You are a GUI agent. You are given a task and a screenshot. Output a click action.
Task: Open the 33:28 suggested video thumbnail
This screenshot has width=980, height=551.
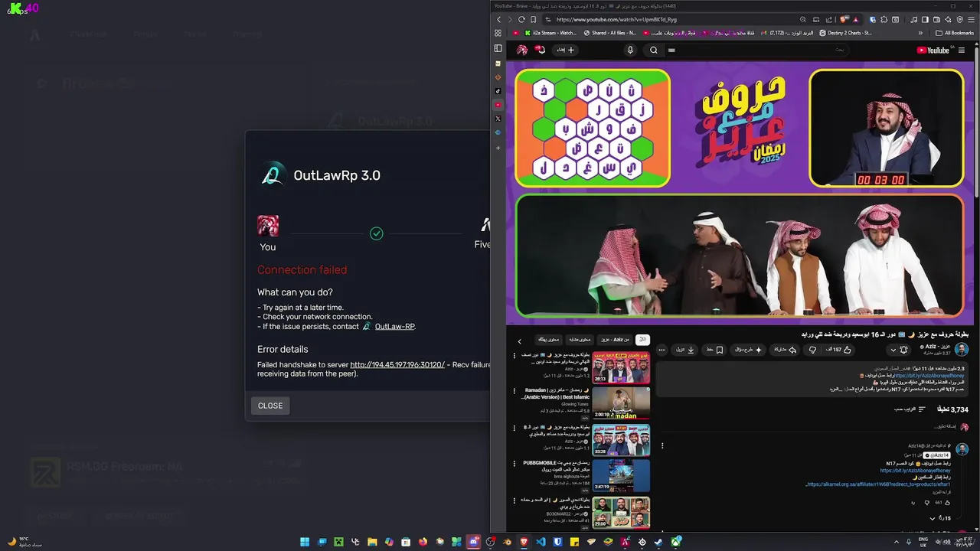tap(621, 439)
